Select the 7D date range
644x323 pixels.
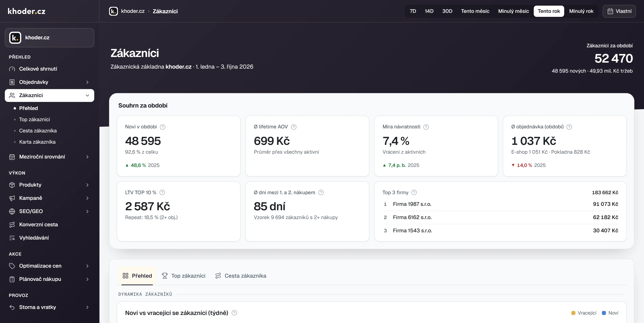[413, 11]
